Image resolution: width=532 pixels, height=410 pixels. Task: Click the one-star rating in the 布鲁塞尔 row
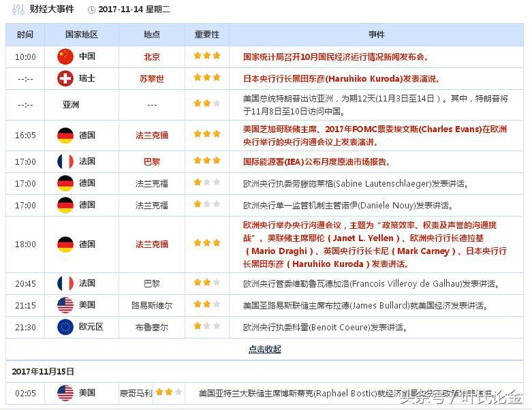point(207,326)
